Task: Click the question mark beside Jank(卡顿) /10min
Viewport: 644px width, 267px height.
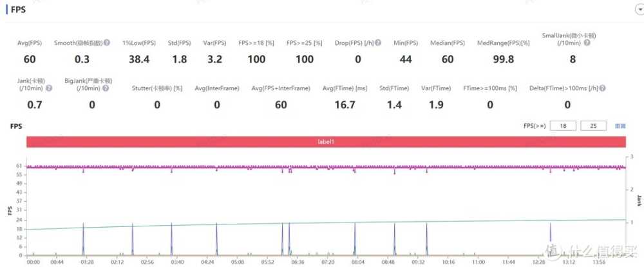Action: (48, 88)
